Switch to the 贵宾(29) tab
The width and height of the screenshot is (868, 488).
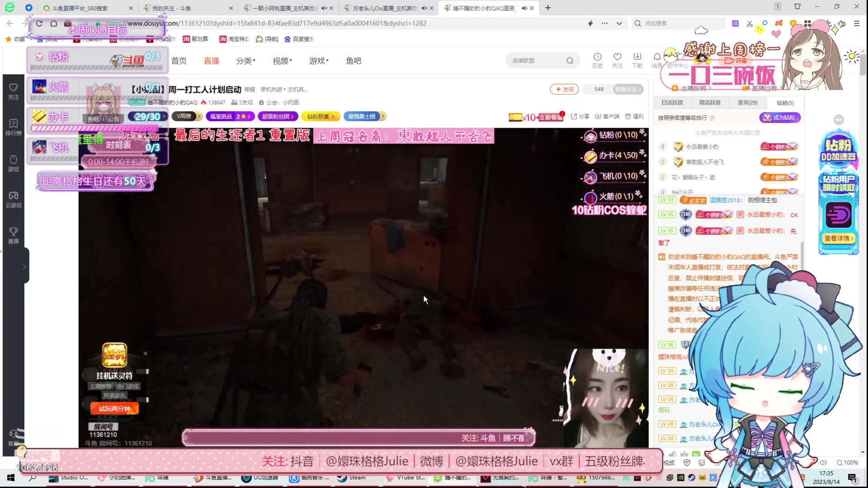[x=747, y=103]
